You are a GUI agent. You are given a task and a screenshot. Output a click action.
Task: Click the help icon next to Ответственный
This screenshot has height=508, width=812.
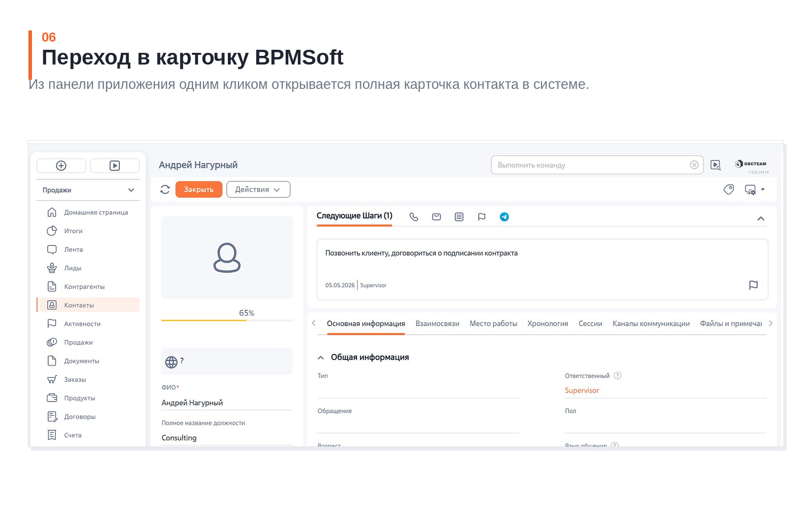coord(618,376)
